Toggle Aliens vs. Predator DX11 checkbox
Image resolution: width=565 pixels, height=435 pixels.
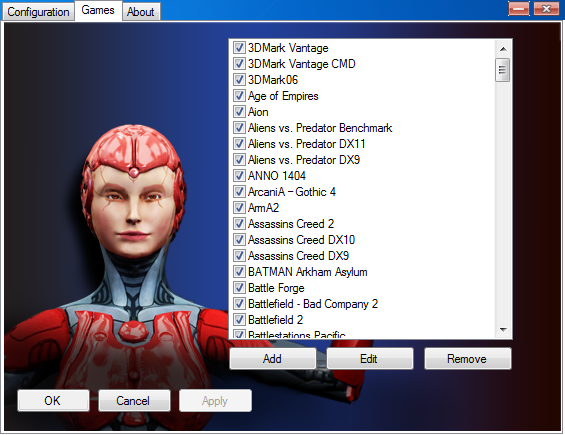click(x=239, y=143)
